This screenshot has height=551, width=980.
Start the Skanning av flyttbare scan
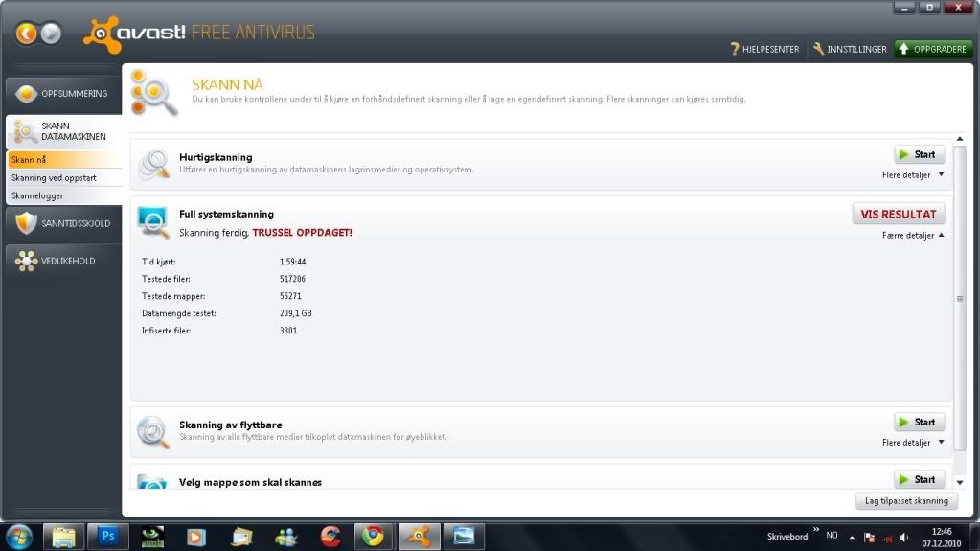click(919, 422)
